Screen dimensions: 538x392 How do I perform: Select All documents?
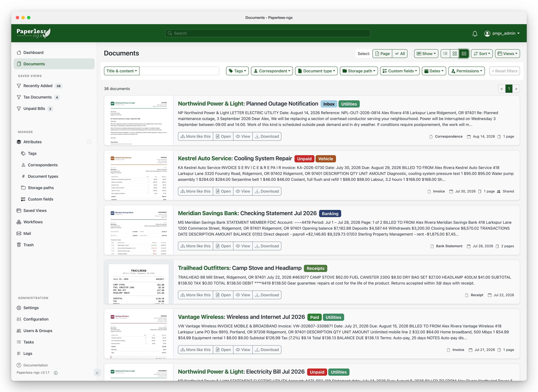400,54
